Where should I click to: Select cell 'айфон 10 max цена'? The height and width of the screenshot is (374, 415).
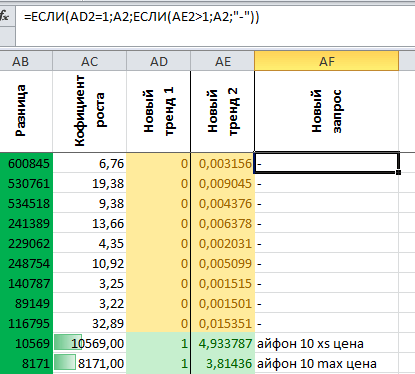tap(326, 363)
